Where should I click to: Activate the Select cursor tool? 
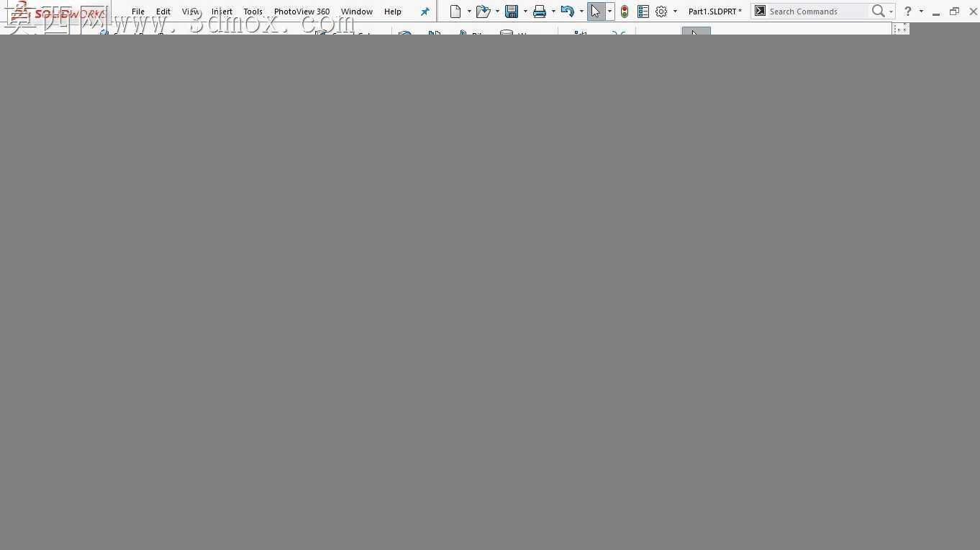[596, 12]
